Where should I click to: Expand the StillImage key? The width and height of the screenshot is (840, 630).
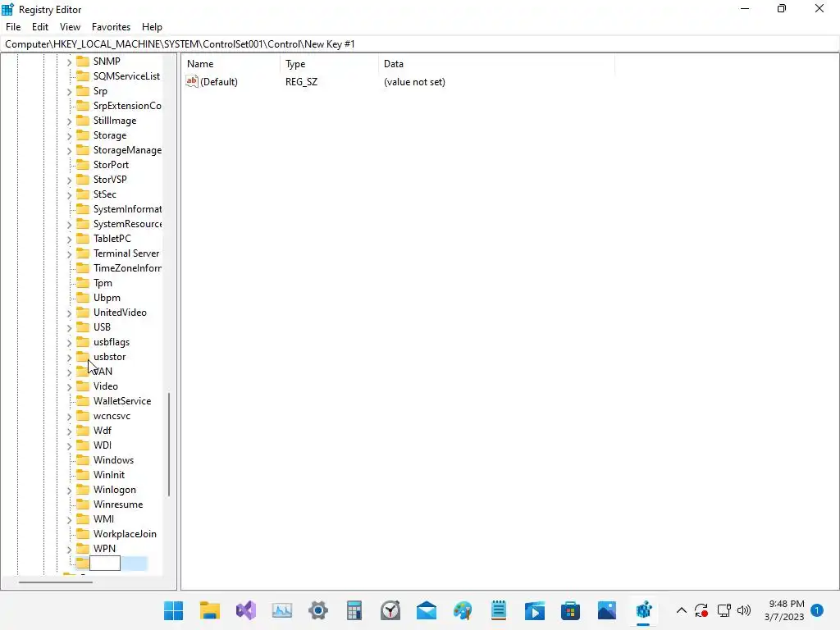click(x=69, y=121)
